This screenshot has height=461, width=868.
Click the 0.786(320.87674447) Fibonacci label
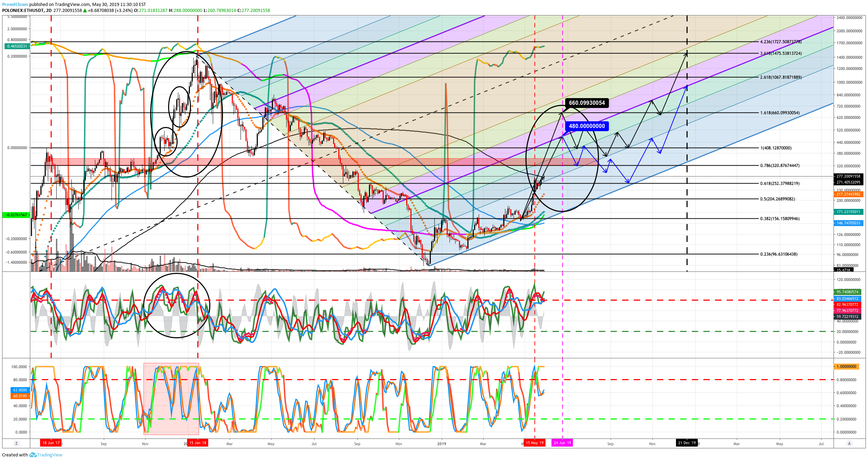pos(780,166)
